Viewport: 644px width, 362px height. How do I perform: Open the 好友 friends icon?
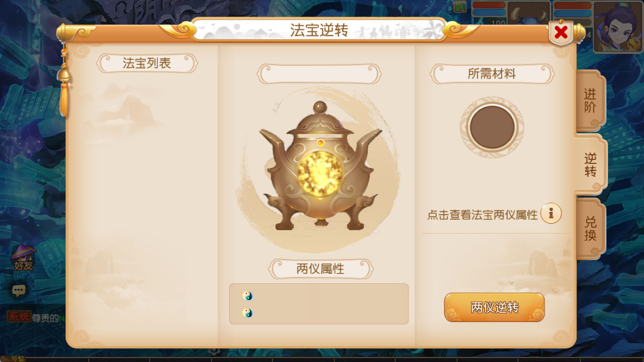[x=23, y=258]
